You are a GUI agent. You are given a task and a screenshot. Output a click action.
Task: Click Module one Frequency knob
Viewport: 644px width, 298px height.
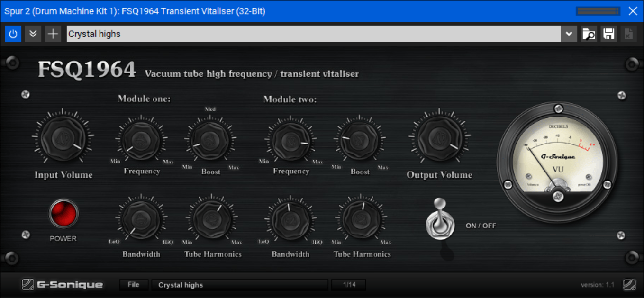pyautogui.click(x=141, y=140)
